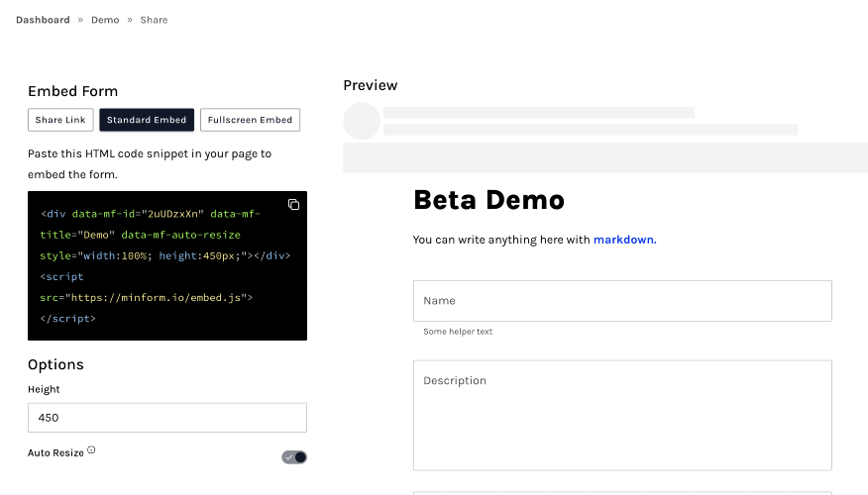Open Demo breadcrumb link
The height and width of the screenshot is (495, 868).
tap(105, 20)
